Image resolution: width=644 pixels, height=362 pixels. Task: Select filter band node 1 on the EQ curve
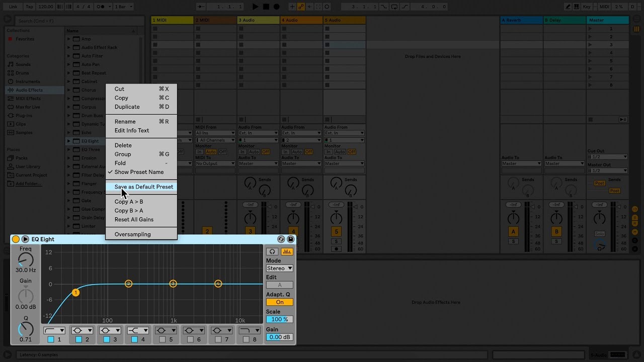pos(75,292)
